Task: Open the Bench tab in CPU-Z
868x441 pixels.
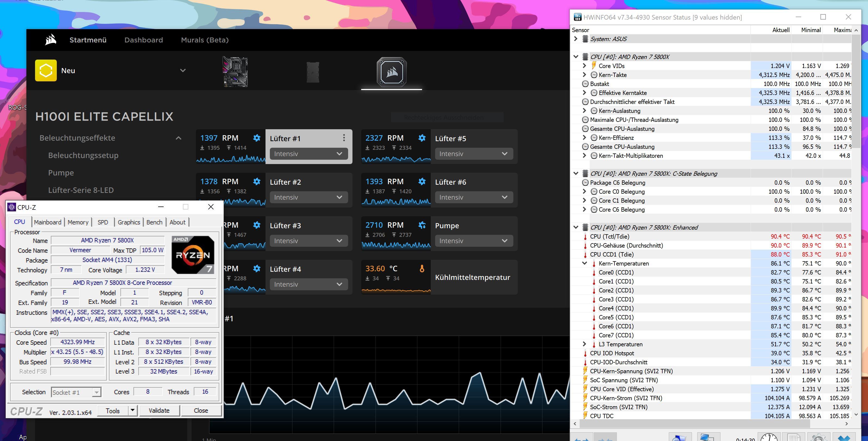Action: coord(154,222)
